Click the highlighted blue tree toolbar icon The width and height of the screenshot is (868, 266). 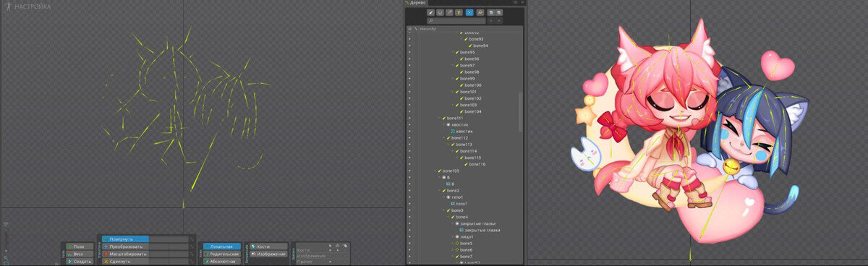tap(469, 12)
